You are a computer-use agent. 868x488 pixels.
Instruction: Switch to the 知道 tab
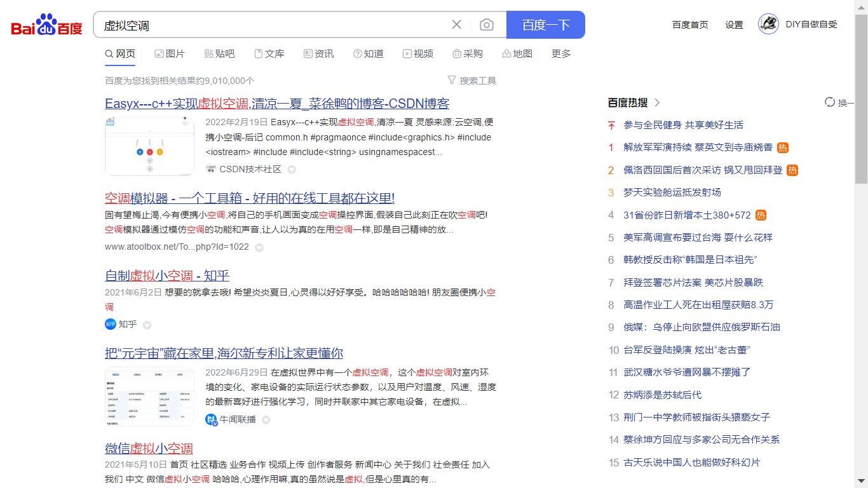coord(368,54)
